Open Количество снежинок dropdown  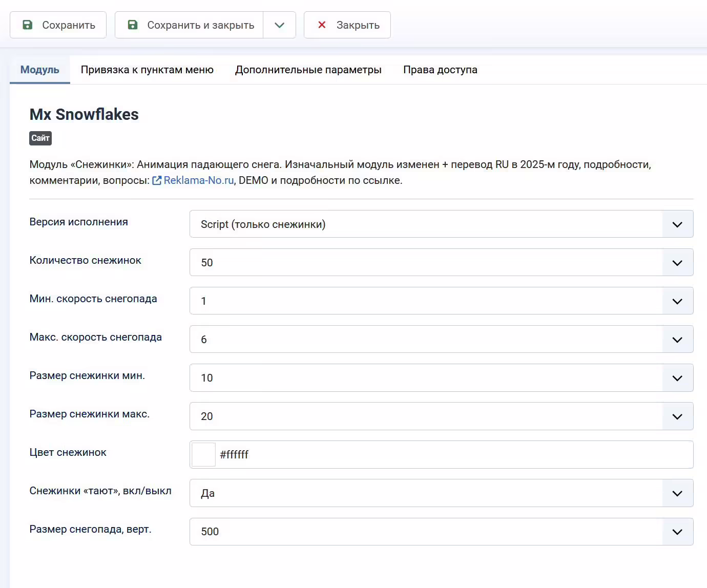[x=441, y=262]
